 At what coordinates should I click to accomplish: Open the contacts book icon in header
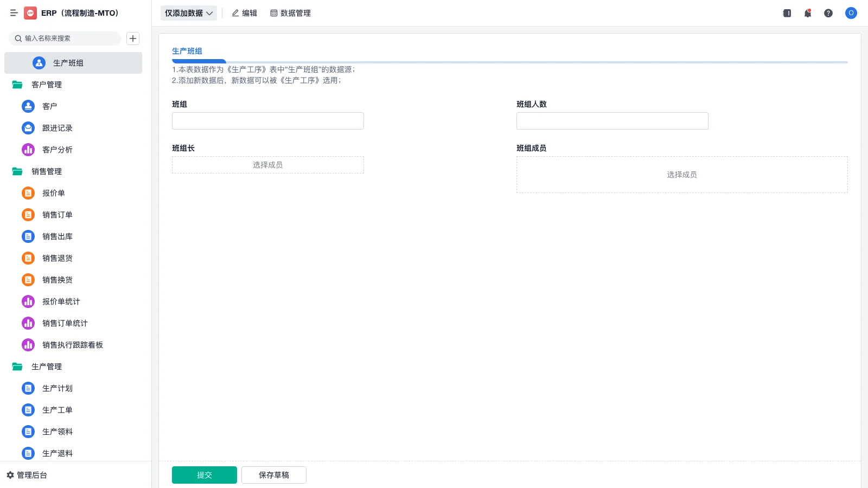point(787,13)
